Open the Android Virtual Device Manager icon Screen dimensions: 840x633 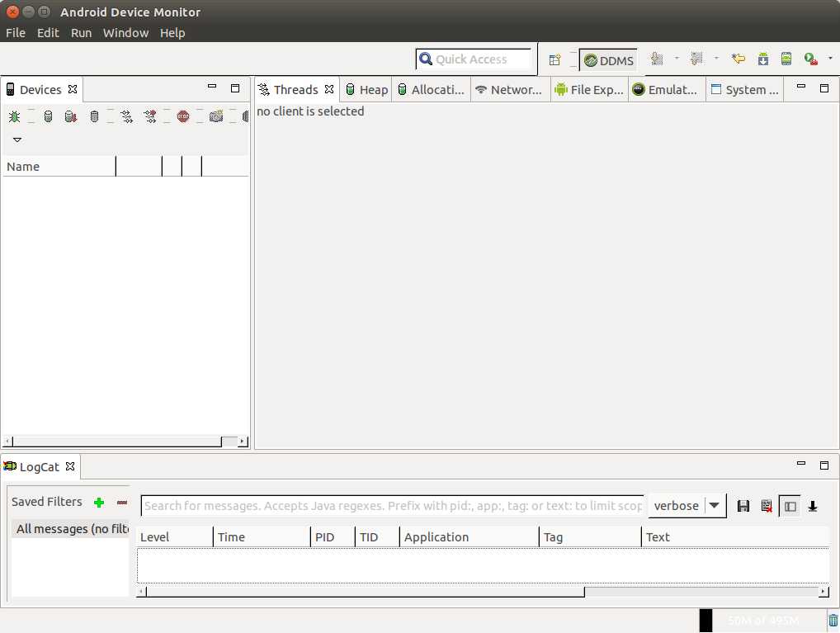[786, 59]
